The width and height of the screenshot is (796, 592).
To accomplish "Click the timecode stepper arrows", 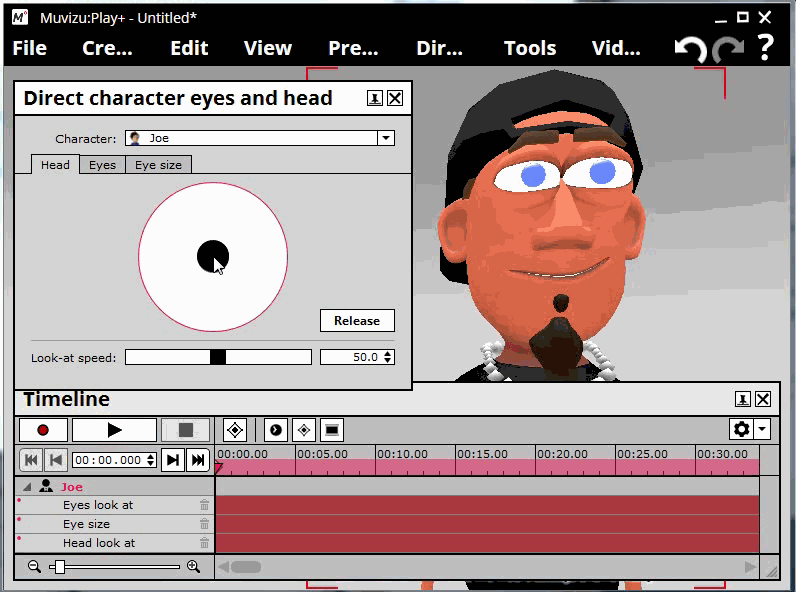I will pyautogui.click(x=151, y=460).
